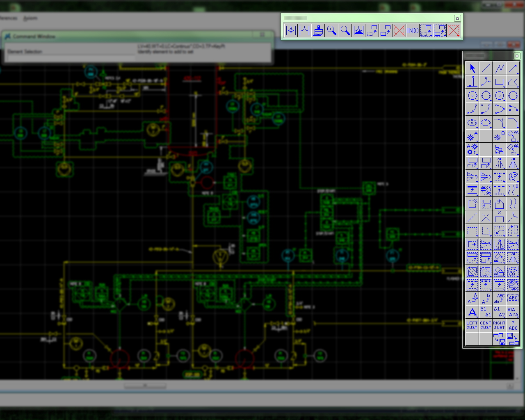Click the RIGHT JUST button

click(x=500, y=325)
